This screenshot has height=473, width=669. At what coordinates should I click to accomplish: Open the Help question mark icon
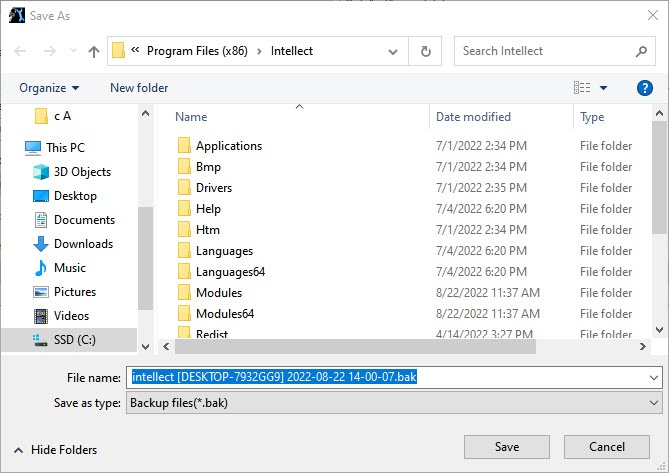point(644,88)
